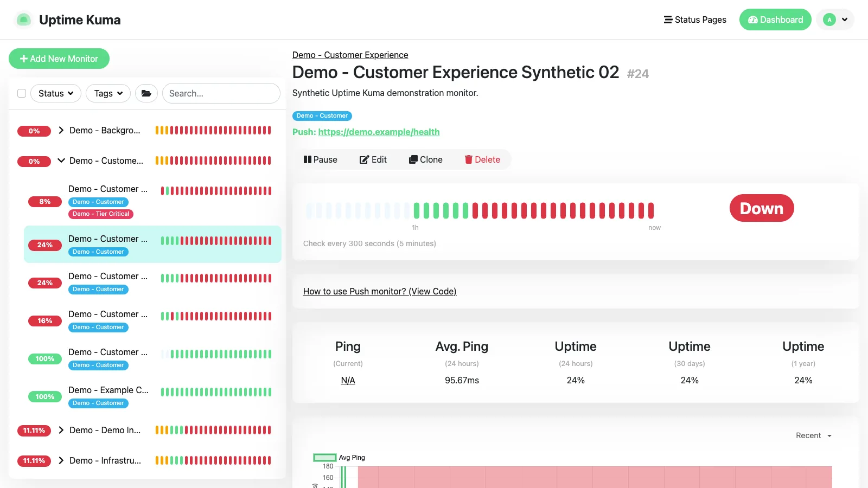
Task: Select the monitor with 16% uptime
Action: pyautogui.click(x=152, y=320)
